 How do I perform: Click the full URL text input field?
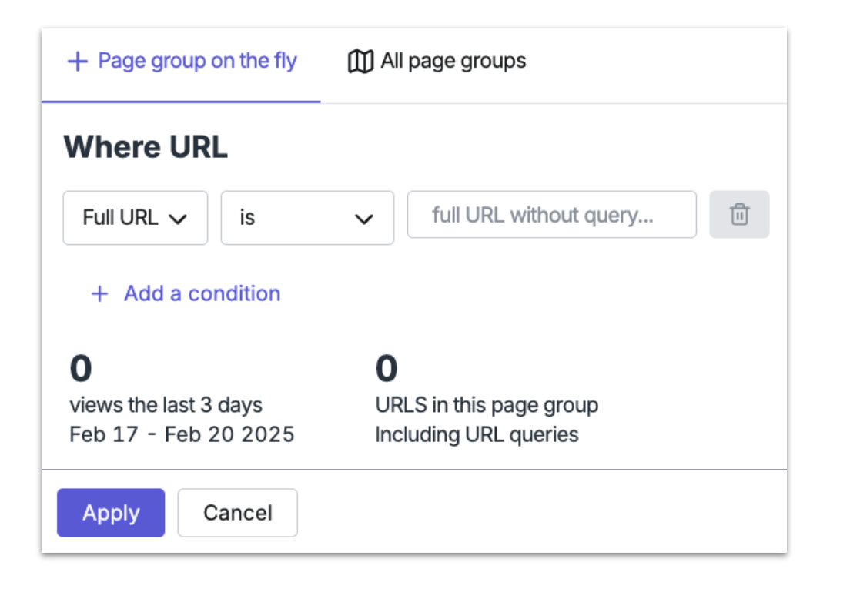tap(551, 215)
